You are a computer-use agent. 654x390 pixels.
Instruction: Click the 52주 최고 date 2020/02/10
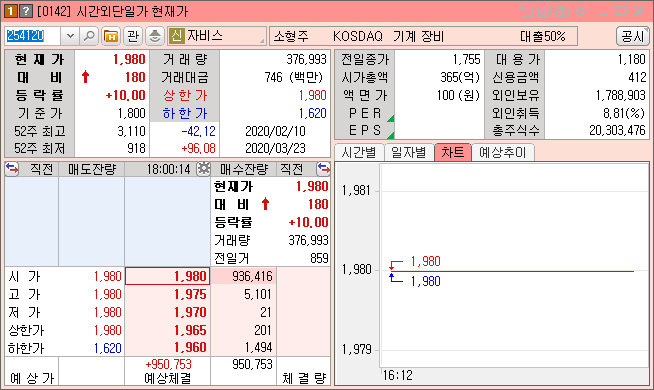point(275,131)
